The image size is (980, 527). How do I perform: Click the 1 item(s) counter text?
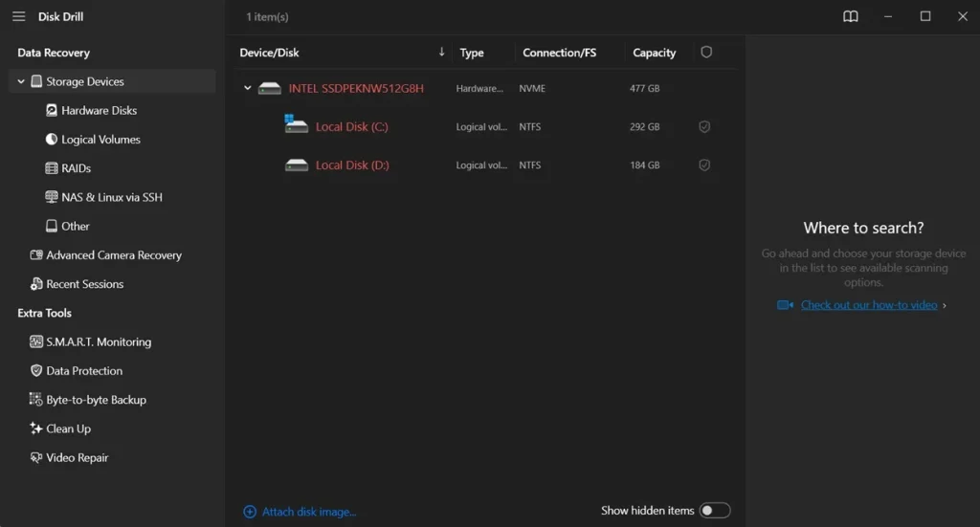pyautogui.click(x=268, y=17)
